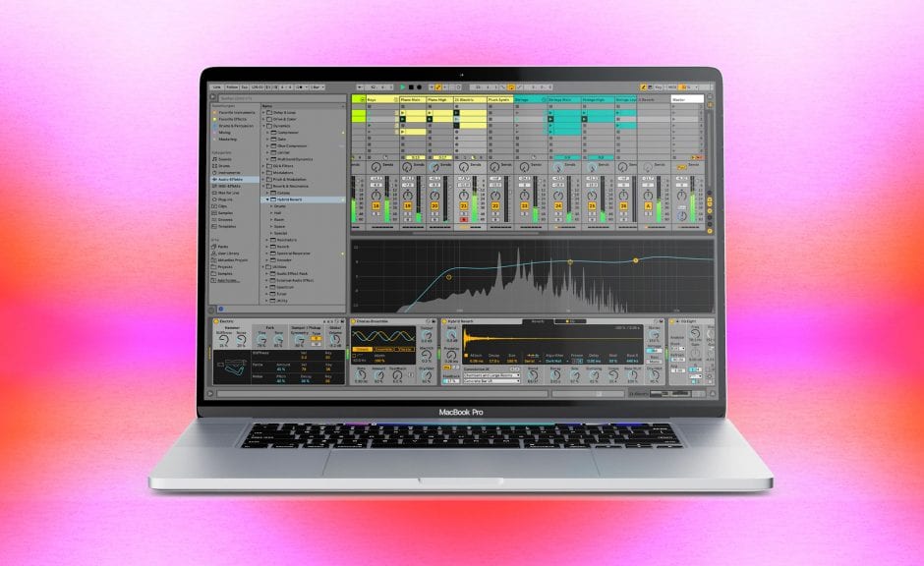Toggle the metronome in the transport bar

pos(302,86)
